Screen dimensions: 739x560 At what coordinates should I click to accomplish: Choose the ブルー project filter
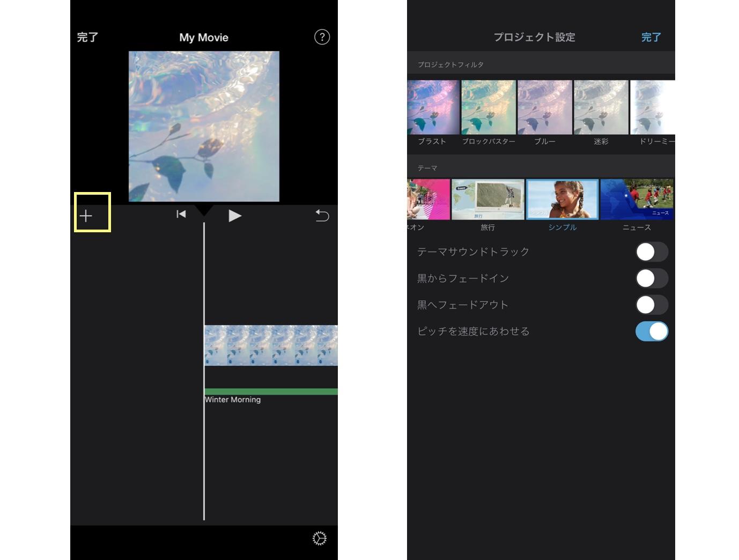tap(545, 107)
